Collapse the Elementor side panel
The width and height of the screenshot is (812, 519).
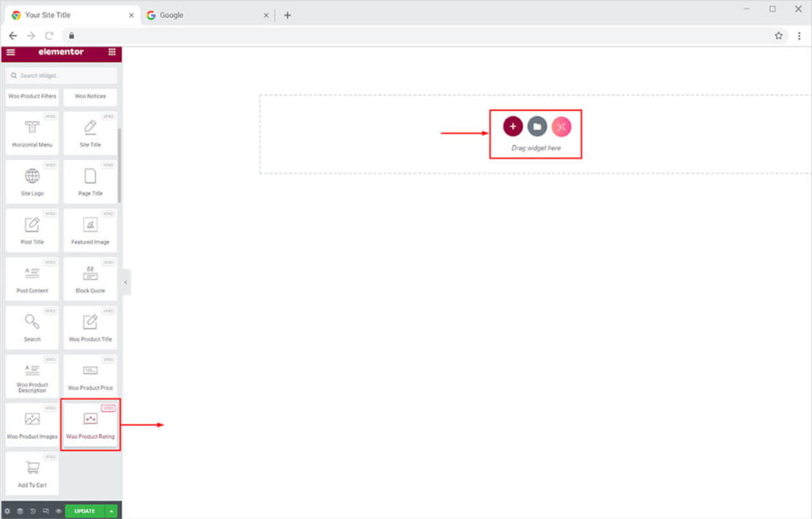(125, 282)
